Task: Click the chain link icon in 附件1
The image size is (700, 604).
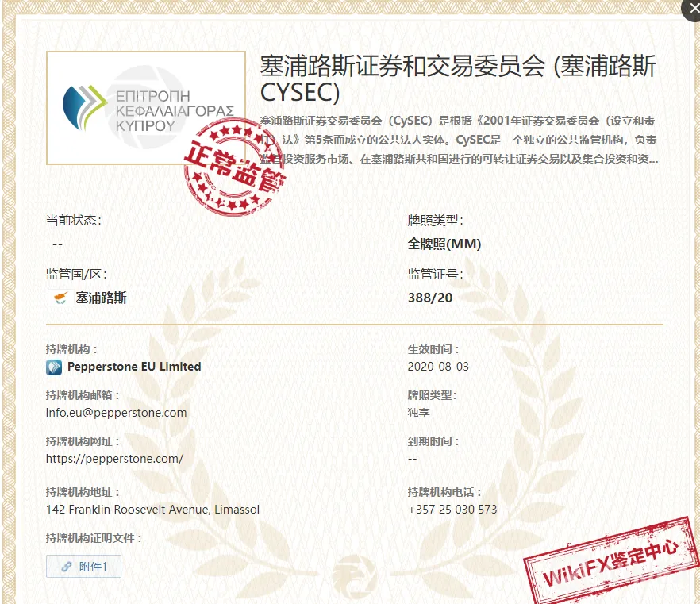Action: pos(67,567)
